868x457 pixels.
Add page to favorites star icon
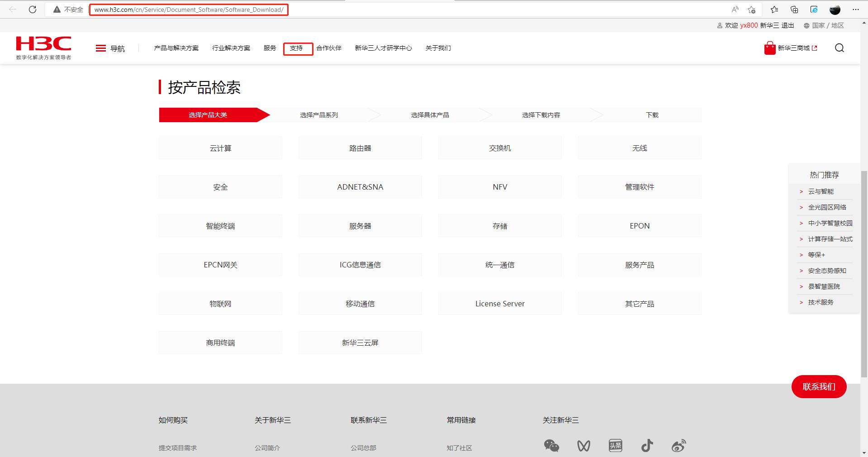tap(752, 10)
